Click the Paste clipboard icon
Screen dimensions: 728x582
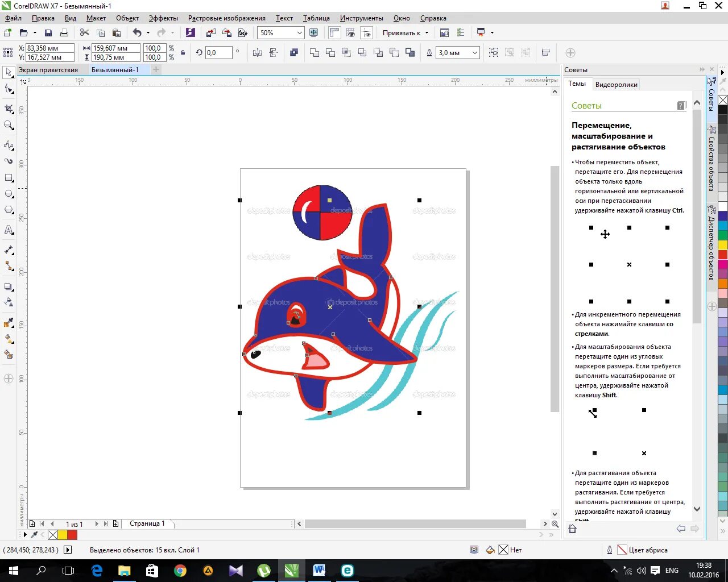[117, 33]
